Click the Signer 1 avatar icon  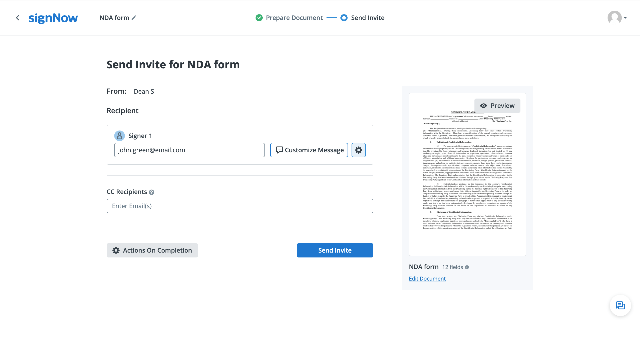point(119,136)
